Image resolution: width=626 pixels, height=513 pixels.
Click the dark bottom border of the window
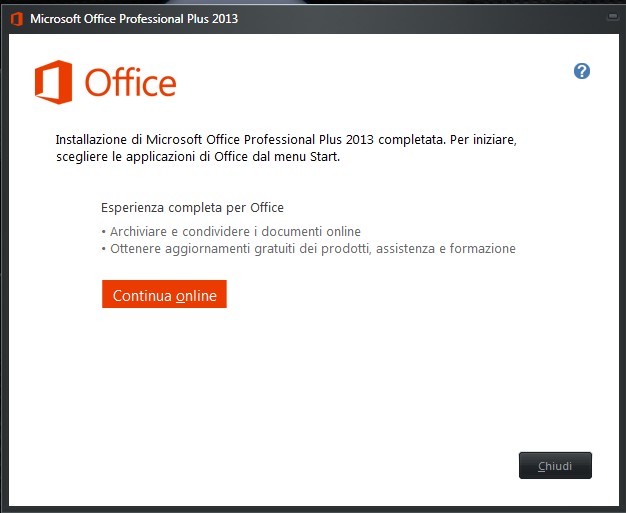pyautogui.click(x=313, y=509)
